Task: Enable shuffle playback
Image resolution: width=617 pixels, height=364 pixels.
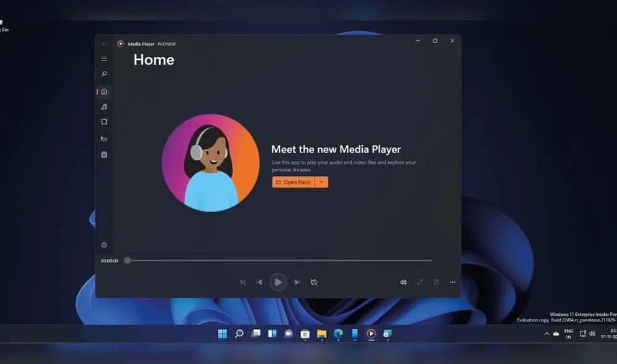Action: tap(242, 282)
